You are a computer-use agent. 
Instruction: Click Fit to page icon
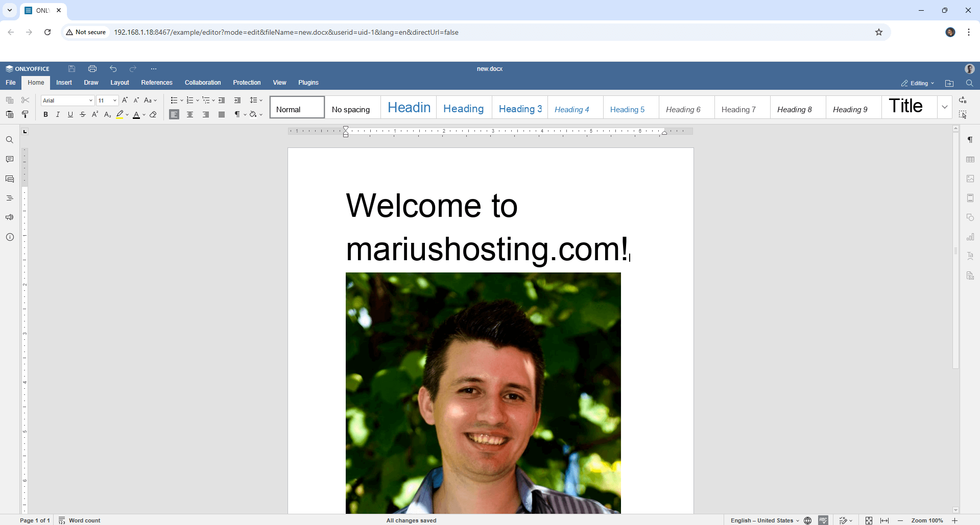tap(869, 520)
